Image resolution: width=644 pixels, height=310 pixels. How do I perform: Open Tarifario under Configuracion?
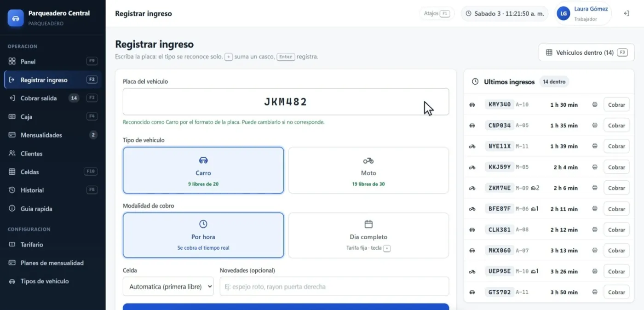[52, 244]
